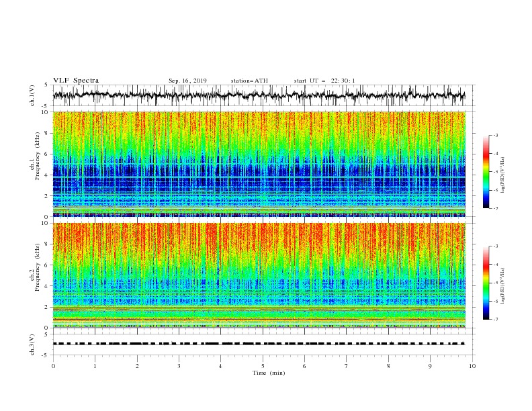The width and height of the screenshot is (532, 411).
Task: Click the "9" tick on time axis
Action: pos(430,366)
